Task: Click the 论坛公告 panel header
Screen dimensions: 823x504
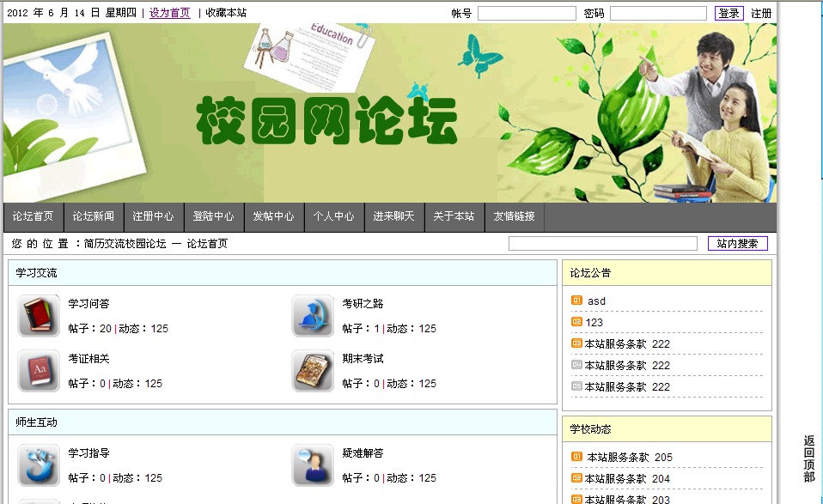Action: pos(668,273)
